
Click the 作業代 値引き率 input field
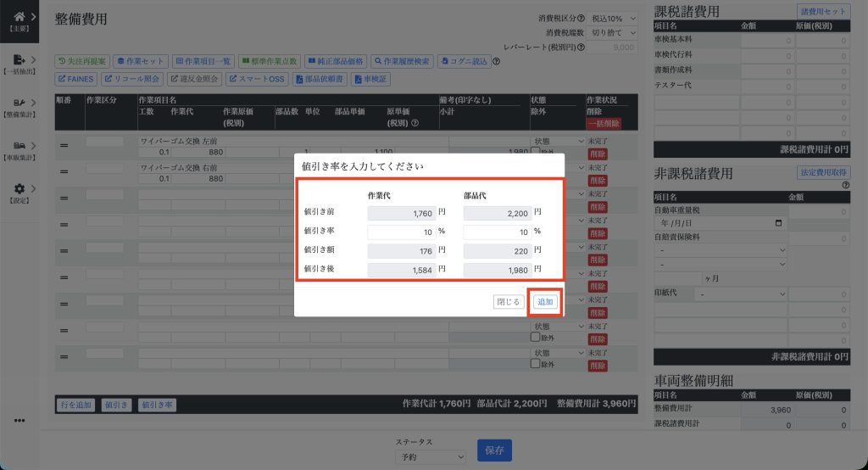click(399, 232)
